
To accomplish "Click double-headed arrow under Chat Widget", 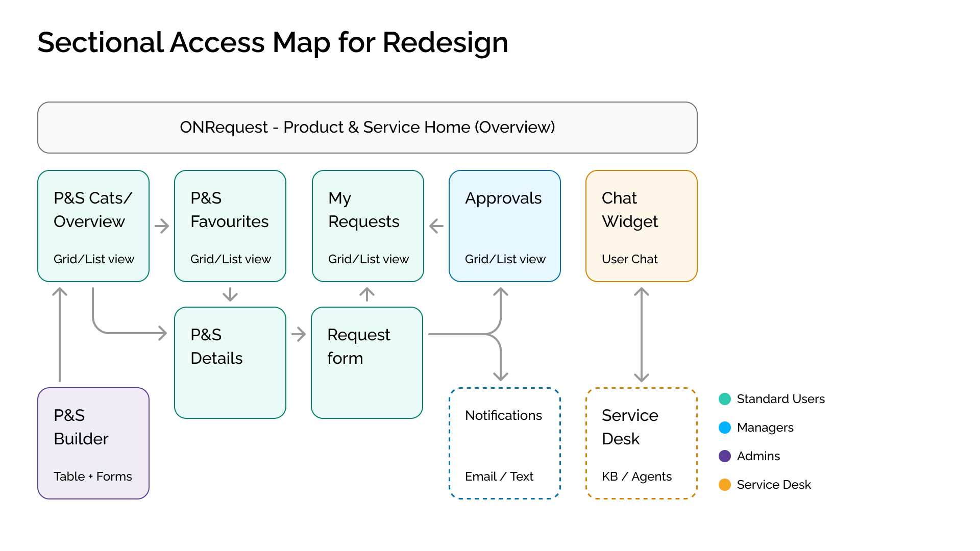I will coord(641,334).
